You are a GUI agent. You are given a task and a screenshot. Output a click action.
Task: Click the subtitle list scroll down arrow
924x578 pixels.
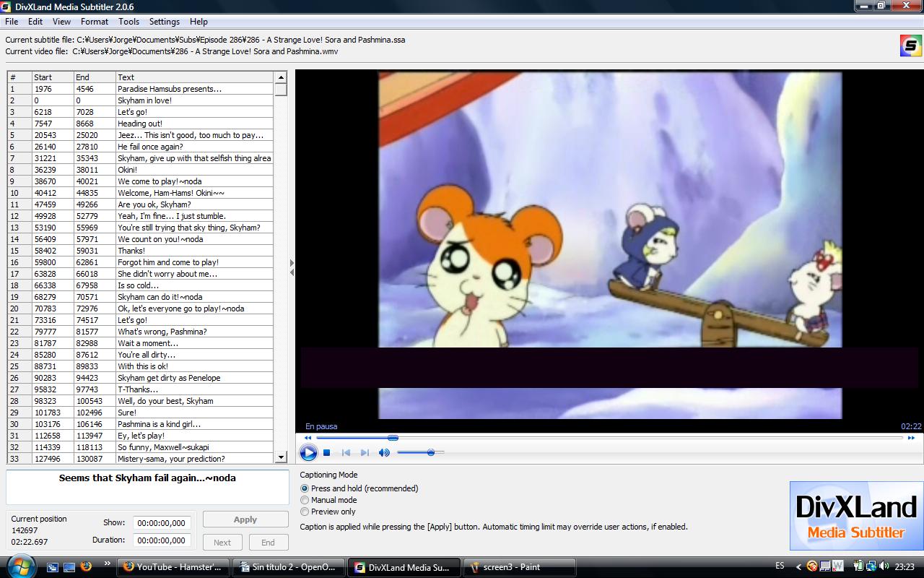pos(281,457)
